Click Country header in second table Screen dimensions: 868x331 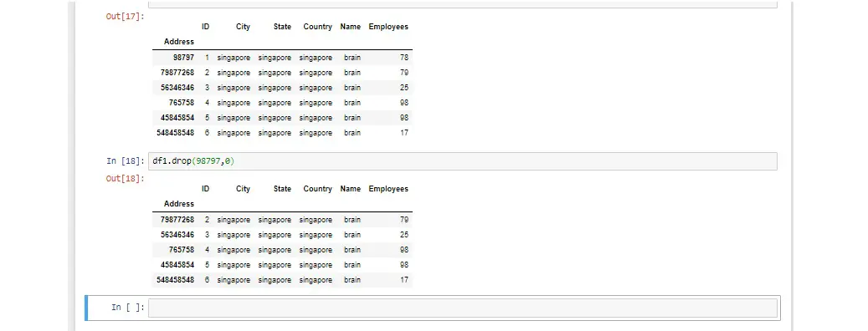coord(317,189)
